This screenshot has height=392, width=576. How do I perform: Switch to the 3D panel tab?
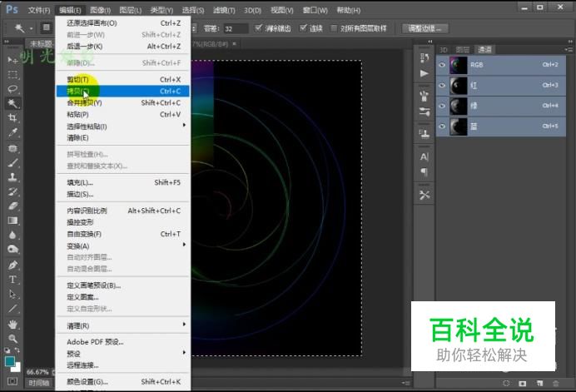coord(444,49)
